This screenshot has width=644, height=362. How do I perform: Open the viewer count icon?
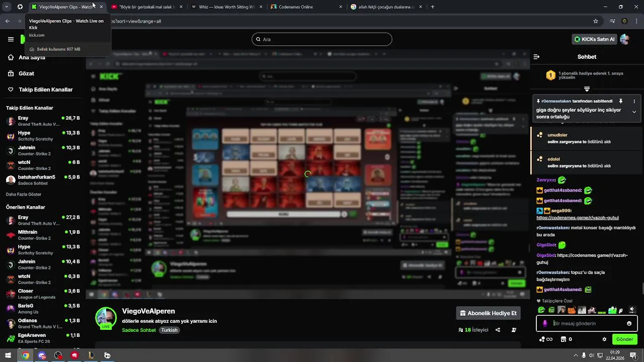tap(461, 330)
